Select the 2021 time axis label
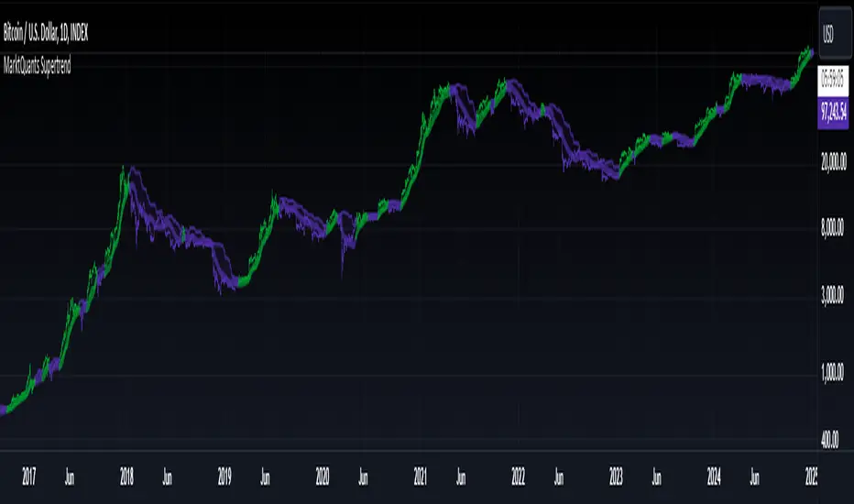Image resolution: width=854 pixels, height=504 pixels. point(420,477)
